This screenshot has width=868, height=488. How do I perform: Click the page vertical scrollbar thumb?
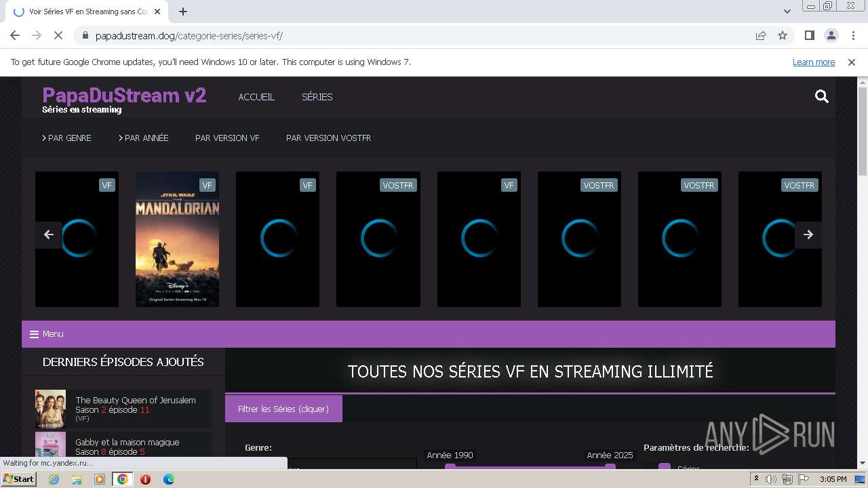pyautogui.click(x=863, y=132)
